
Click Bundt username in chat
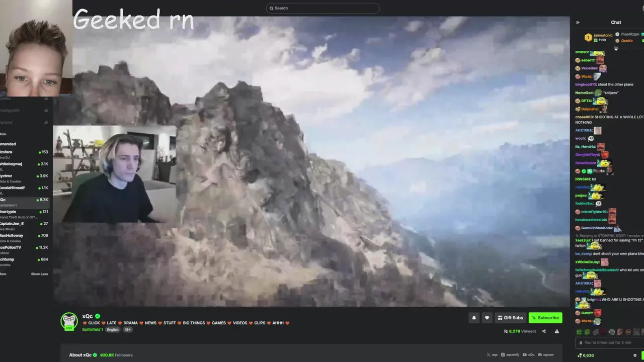pyautogui.click(x=587, y=313)
